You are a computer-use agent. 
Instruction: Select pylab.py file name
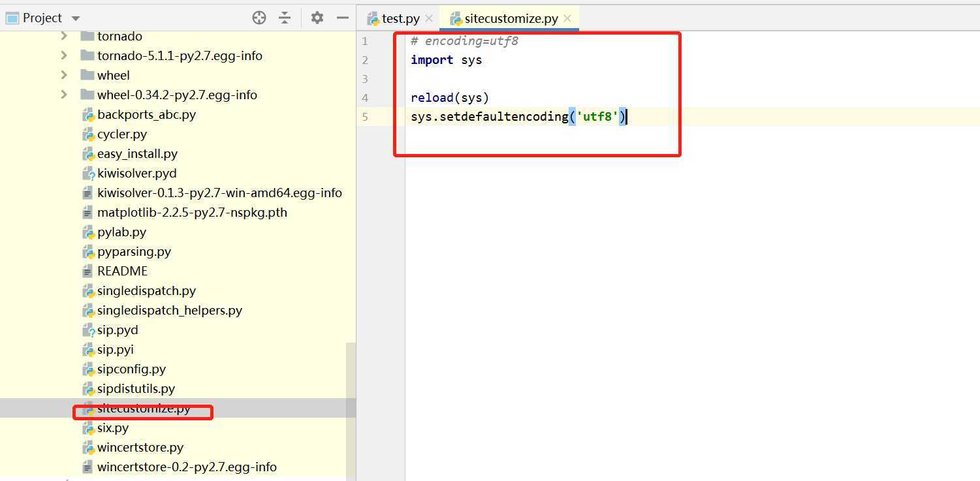click(121, 232)
